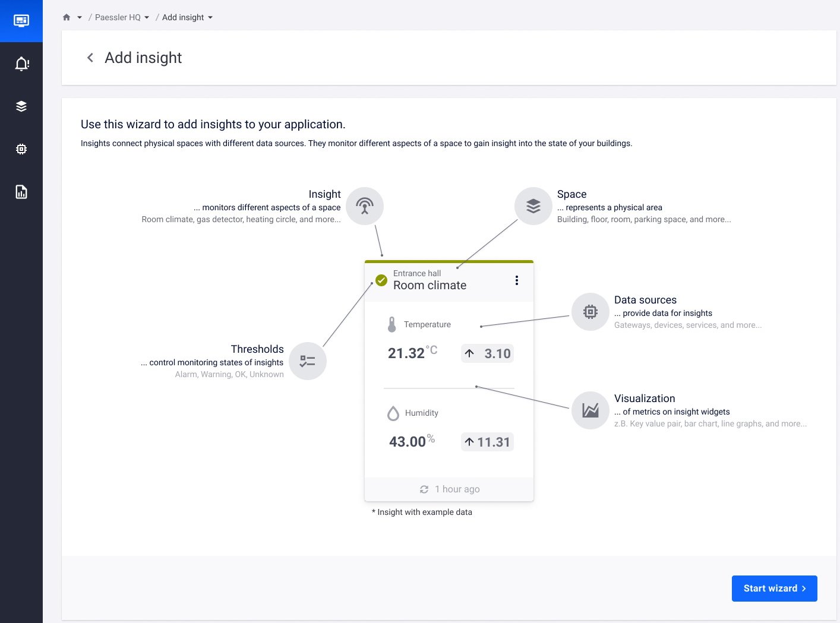Open alerts bell icon in sidebar
840x623 pixels.
click(x=21, y=64)
